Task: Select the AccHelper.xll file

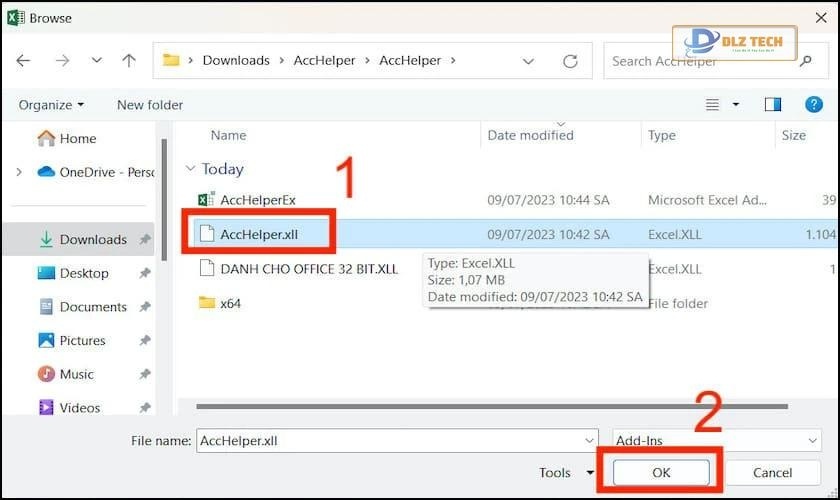Action: (259, 235)
